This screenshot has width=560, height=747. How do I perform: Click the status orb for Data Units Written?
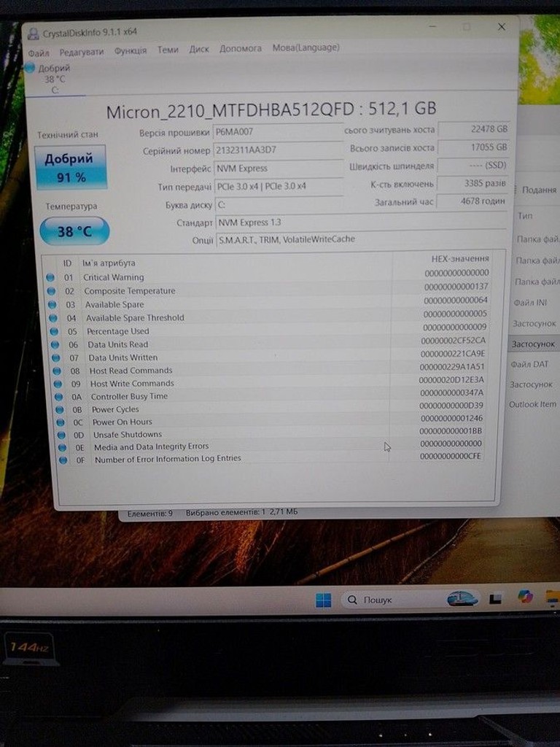click(x=55, y=357)
